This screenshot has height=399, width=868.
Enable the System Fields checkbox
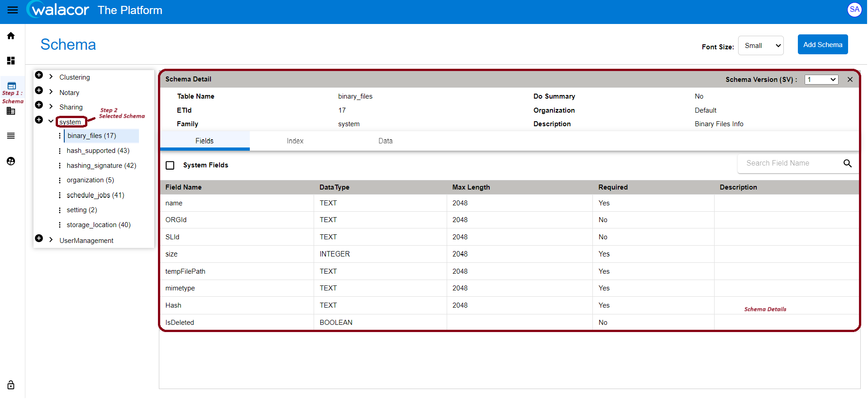tap(170, 166)
